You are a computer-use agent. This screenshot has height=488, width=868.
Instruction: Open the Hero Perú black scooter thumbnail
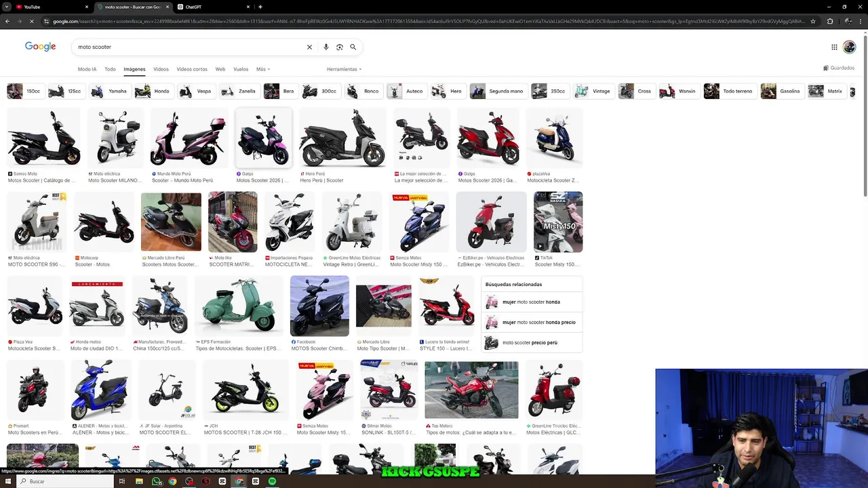(x=342, y=138)
